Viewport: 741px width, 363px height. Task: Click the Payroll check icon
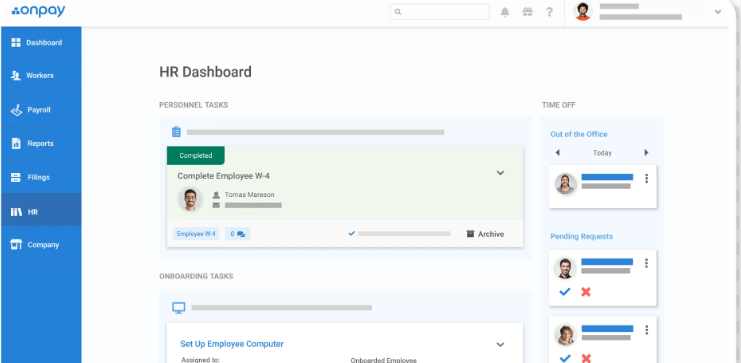pyautogui.click(x=16, y=110)
